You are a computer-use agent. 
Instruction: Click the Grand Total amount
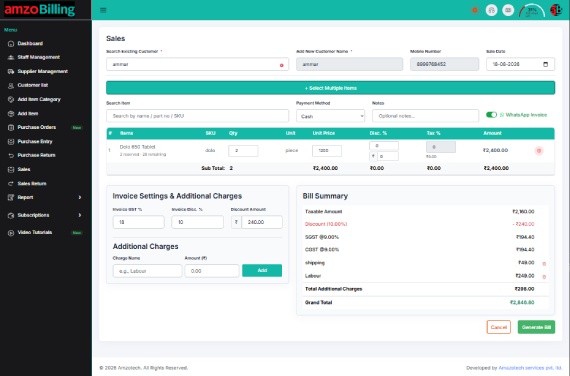point(522,303)
